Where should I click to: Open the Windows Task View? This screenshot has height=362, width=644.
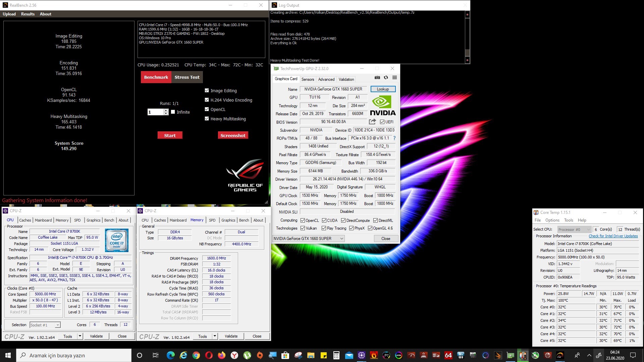coord(155,355)
